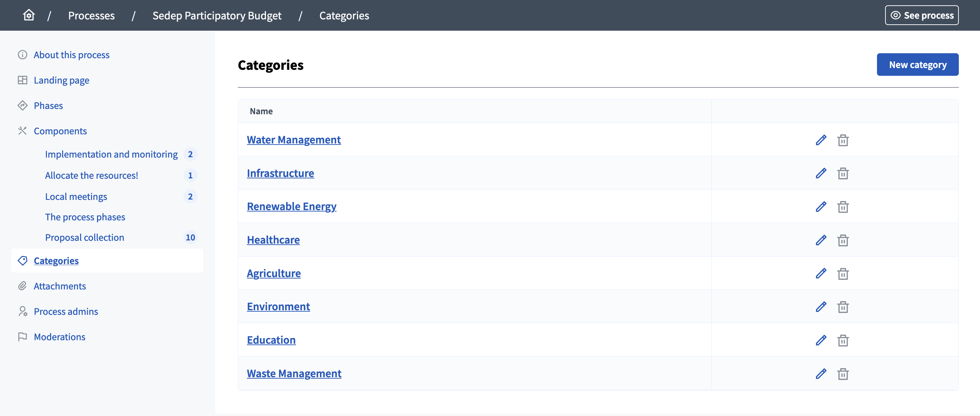The width and height of the screenshot is (980, 416).
Task: Open the Agriculture category link
Action: click(273, 273)
